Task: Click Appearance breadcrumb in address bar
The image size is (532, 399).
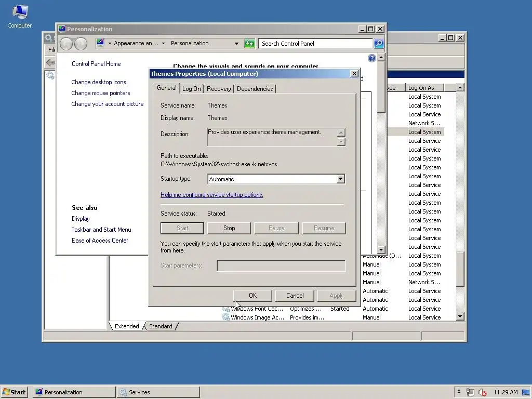Action: (136, 43)
